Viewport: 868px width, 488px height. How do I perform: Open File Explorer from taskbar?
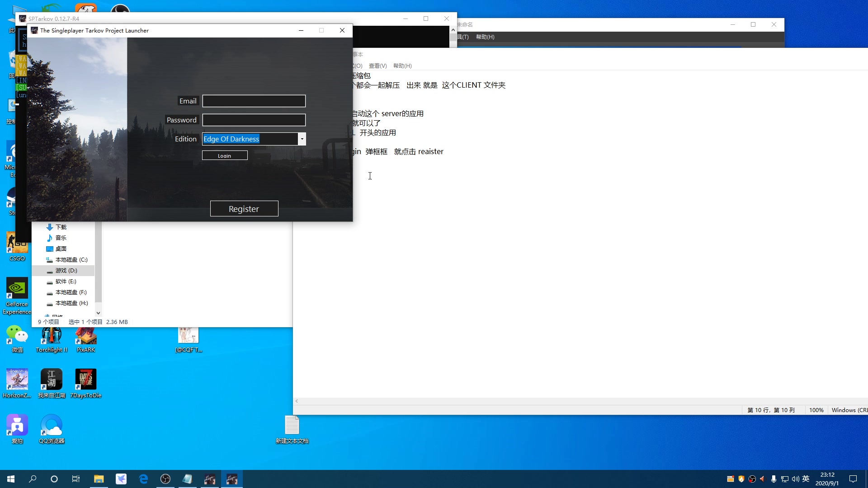click(x=99, y=479)
